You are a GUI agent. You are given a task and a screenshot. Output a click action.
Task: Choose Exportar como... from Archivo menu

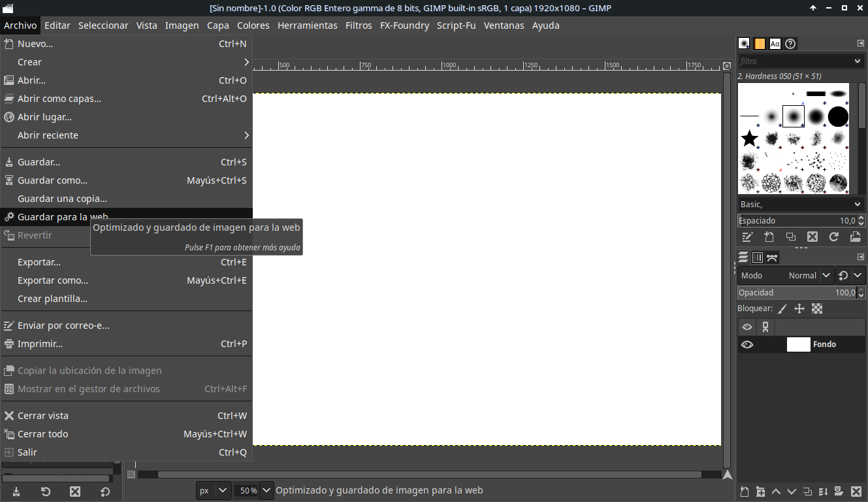pyautogui.click(x=53, y=280)
